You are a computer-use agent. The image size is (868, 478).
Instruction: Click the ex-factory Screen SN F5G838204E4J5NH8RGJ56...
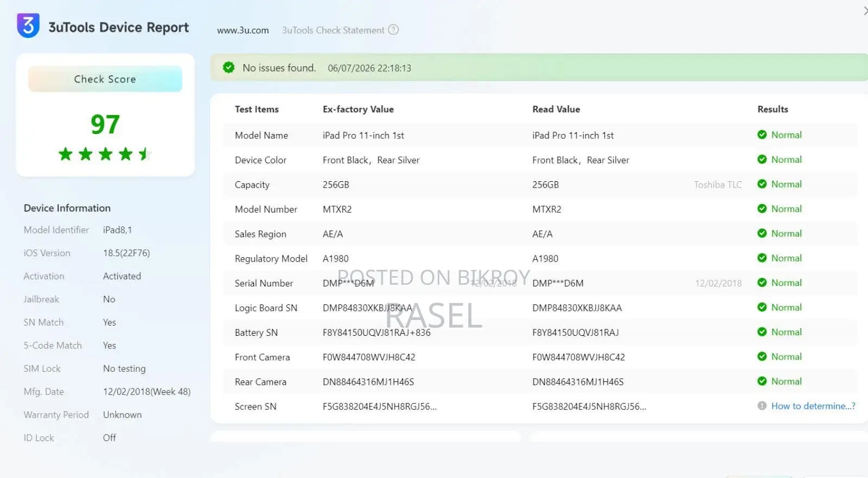[x=380, y=406]
